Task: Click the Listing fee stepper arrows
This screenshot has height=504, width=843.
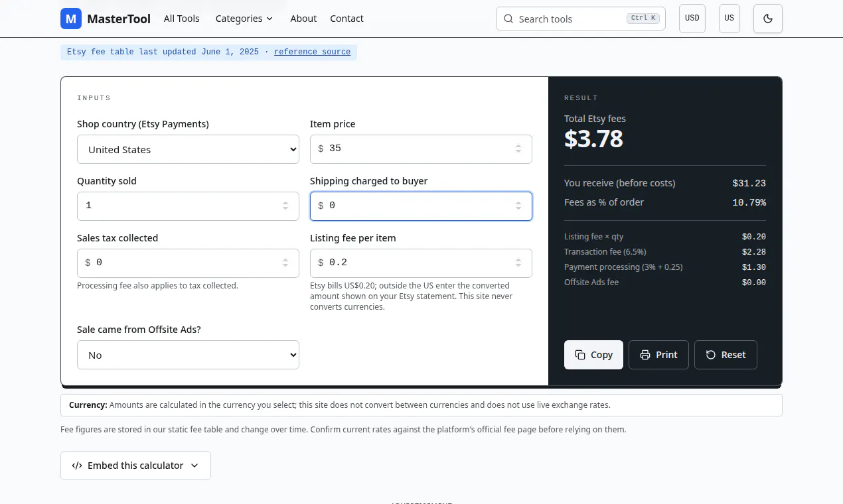Action: tap(518, 263)
